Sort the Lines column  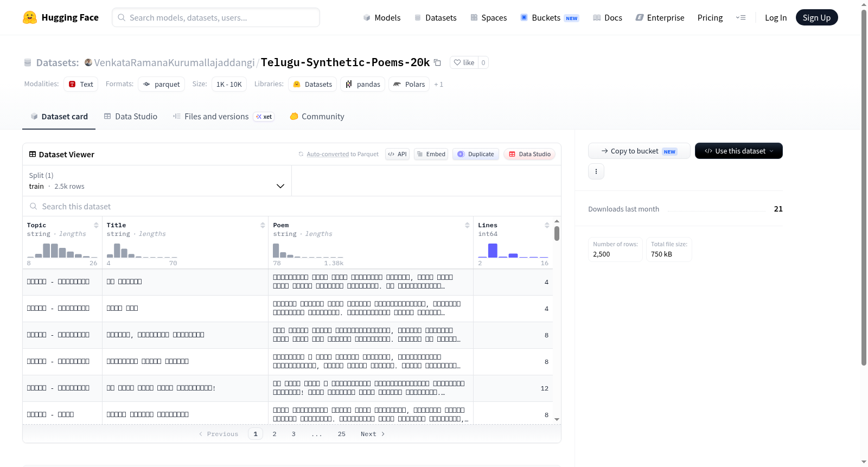547,225
